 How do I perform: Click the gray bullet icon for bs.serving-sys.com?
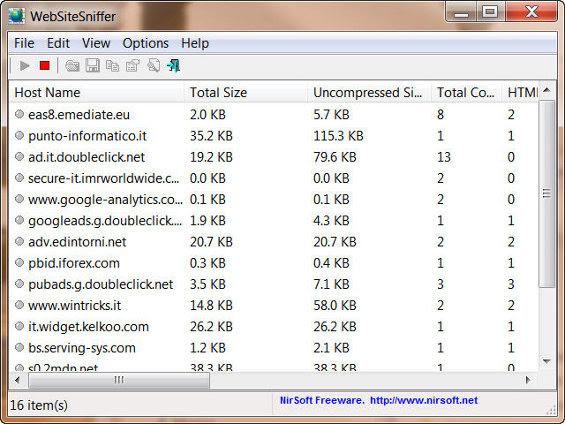click(x=19, y=348)
